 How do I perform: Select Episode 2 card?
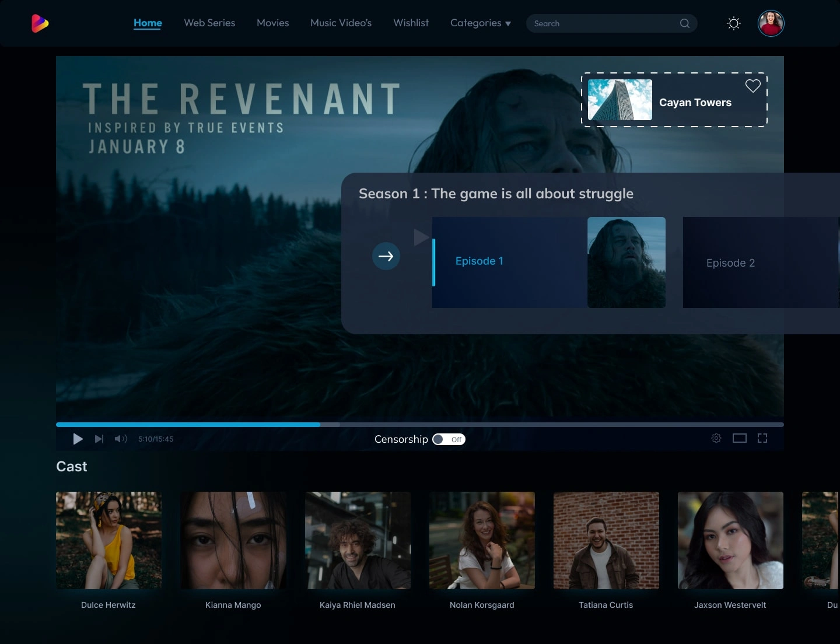tap(761, 262)
